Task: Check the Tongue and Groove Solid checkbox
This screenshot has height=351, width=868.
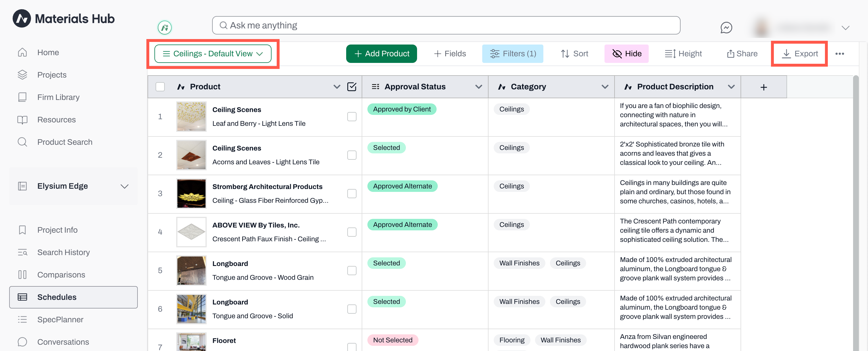Action: (351, 309)
